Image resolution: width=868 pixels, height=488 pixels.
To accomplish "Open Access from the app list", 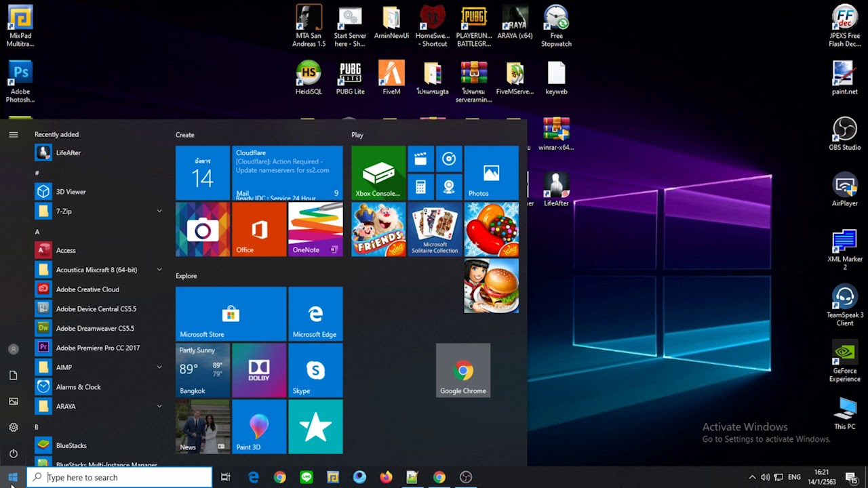I will 100,250.
